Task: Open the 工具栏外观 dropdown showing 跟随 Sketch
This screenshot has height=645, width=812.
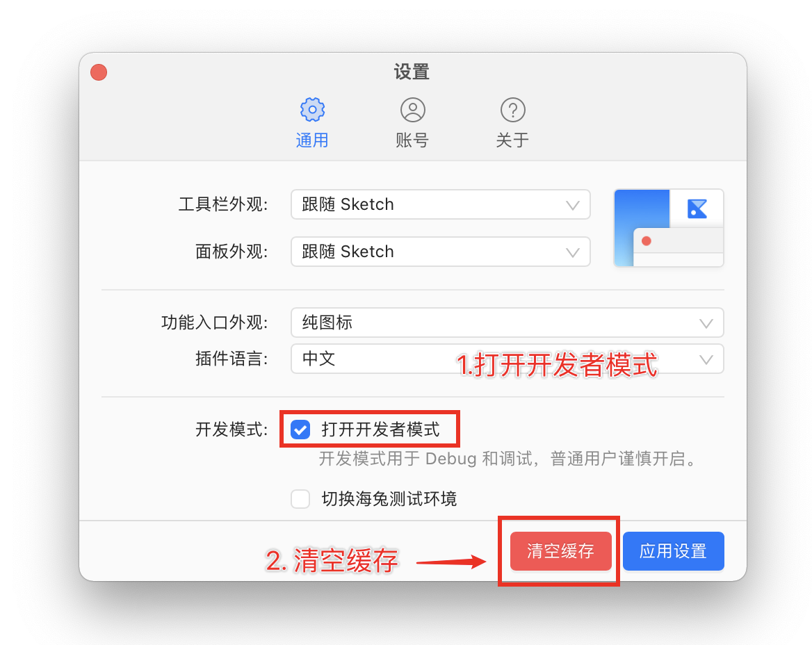Action: 441,204
